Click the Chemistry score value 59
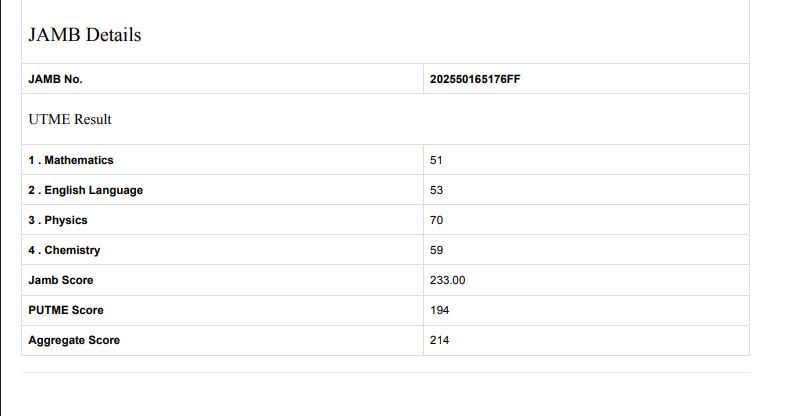 click(x=436, y=250)
